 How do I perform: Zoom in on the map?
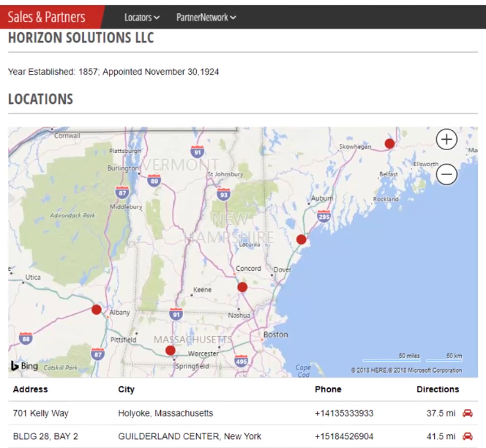pos(446,139)
